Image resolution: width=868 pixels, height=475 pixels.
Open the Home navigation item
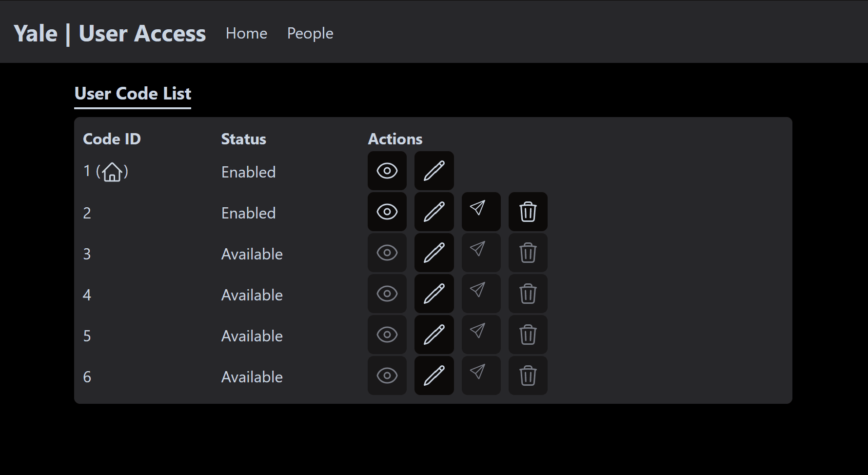[246, 33]
